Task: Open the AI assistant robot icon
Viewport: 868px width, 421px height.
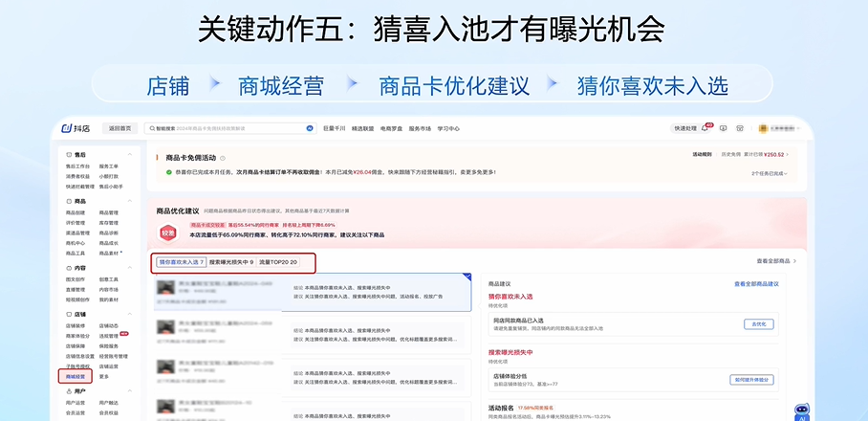Action: (x=801, y=411)
